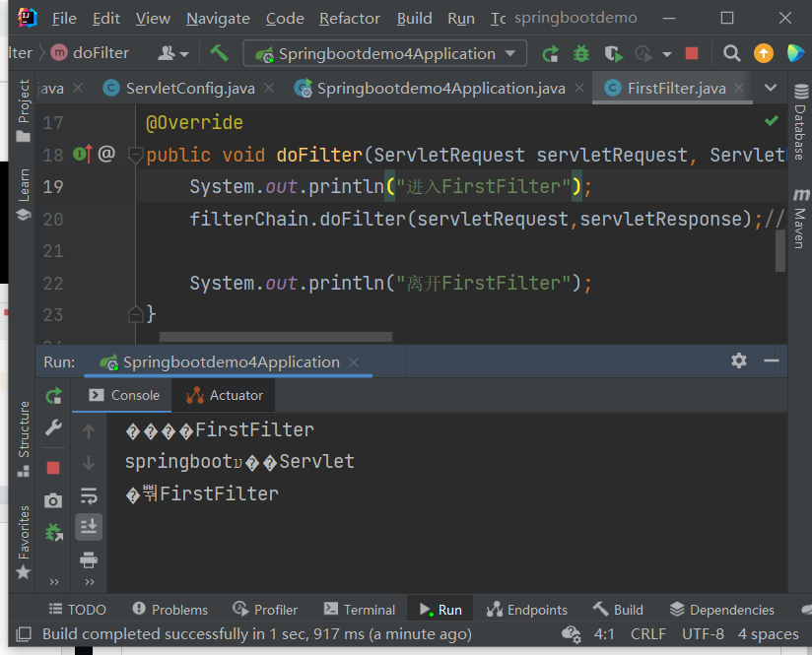The image size is (812, 655).
Task: Close the Springbootdemo4Application run tab
Action: point(354,362)
